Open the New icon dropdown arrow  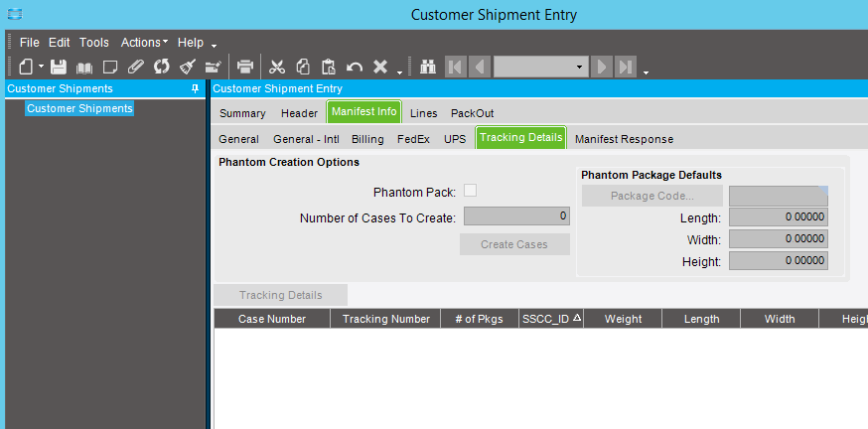point(41,67)
